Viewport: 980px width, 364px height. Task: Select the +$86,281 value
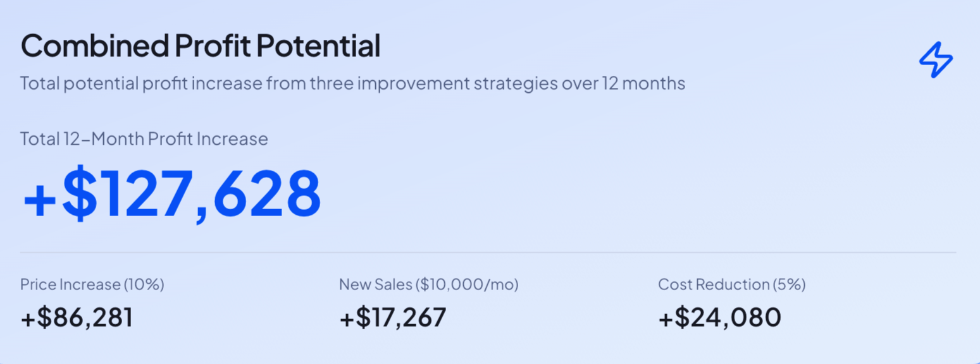pos(77,318)
